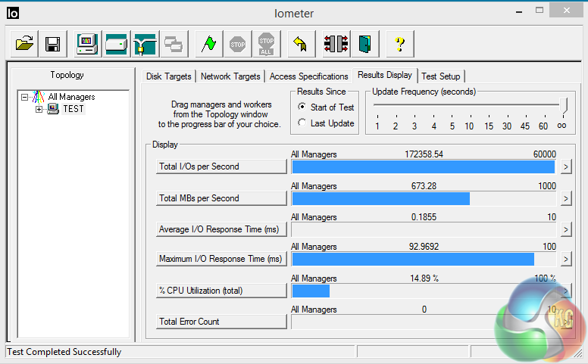Viewport: 588px width, 364px height.
Task: Click the 0.1855 response time value
Action: 424,217
